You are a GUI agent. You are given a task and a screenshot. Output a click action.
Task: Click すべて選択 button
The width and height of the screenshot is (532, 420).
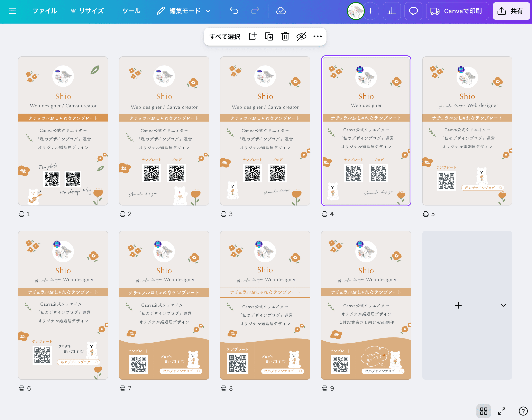point(225,36)
